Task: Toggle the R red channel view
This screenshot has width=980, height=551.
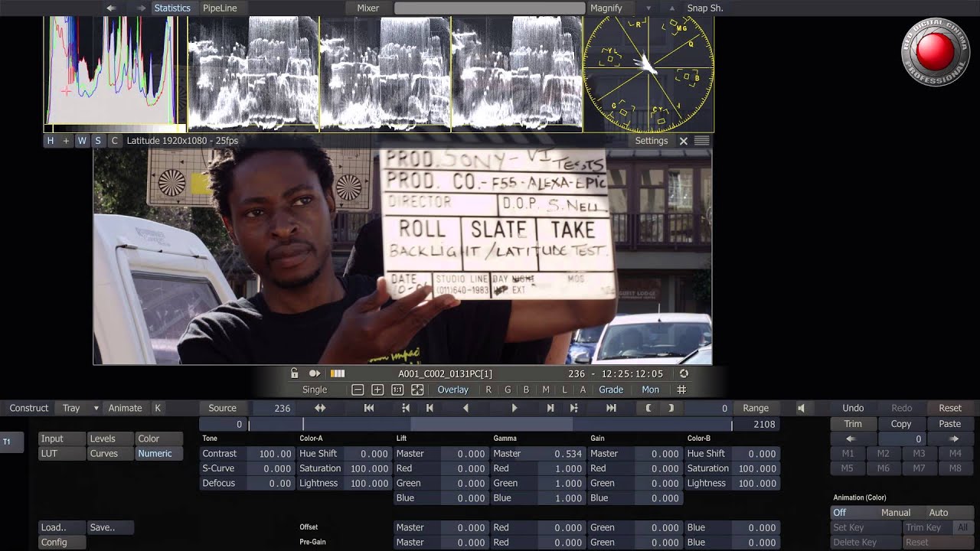Action: [x=488, y=390]
